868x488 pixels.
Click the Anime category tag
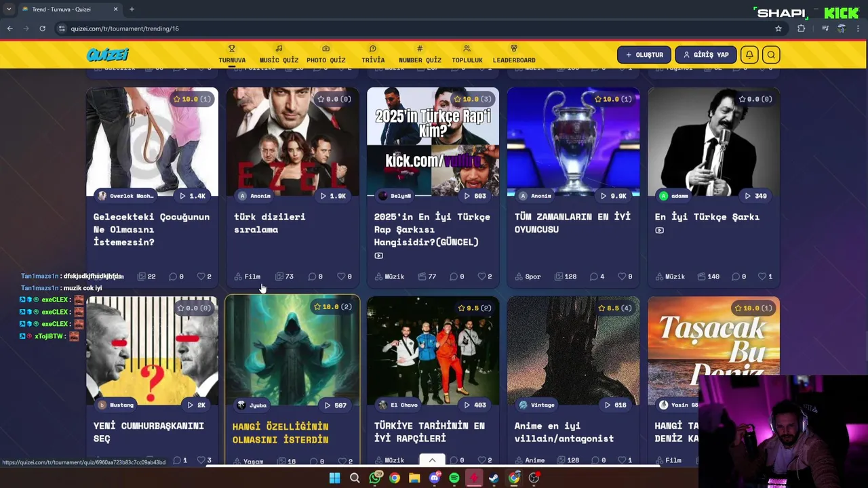(530, 460)
